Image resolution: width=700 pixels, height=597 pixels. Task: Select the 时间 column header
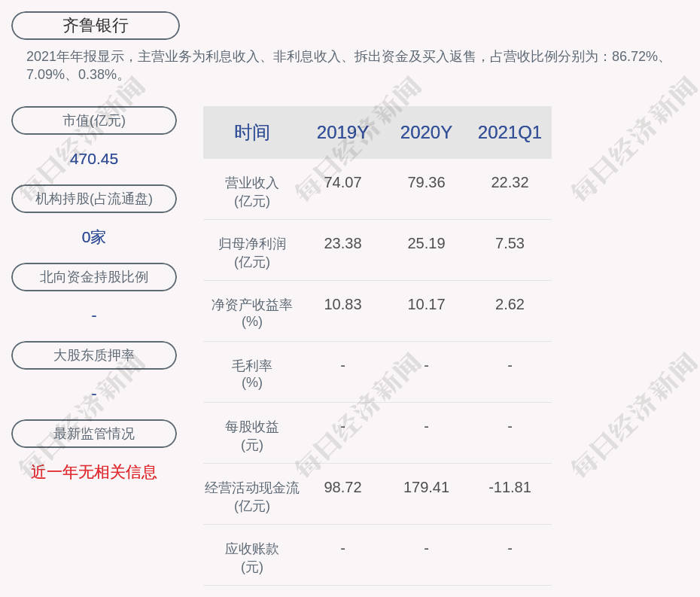(x=252, y=132)
